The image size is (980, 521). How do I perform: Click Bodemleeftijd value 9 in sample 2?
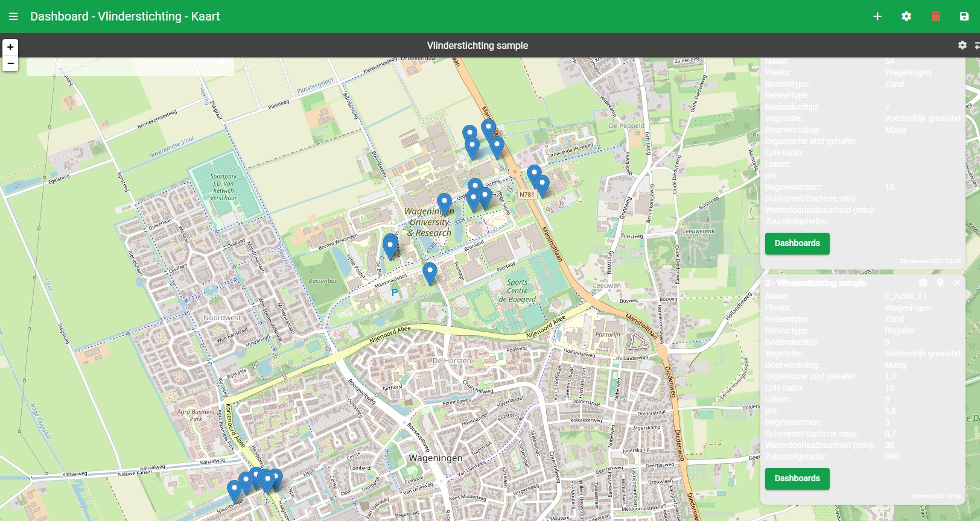887,342
